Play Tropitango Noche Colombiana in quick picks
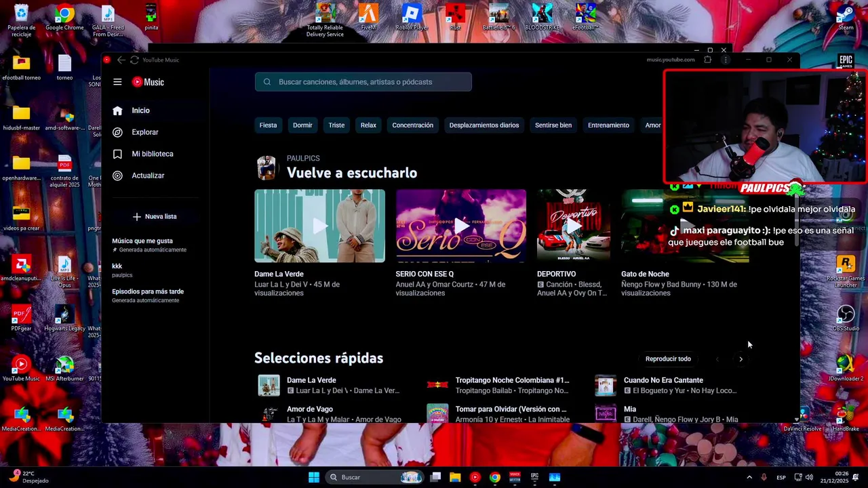 437,385
